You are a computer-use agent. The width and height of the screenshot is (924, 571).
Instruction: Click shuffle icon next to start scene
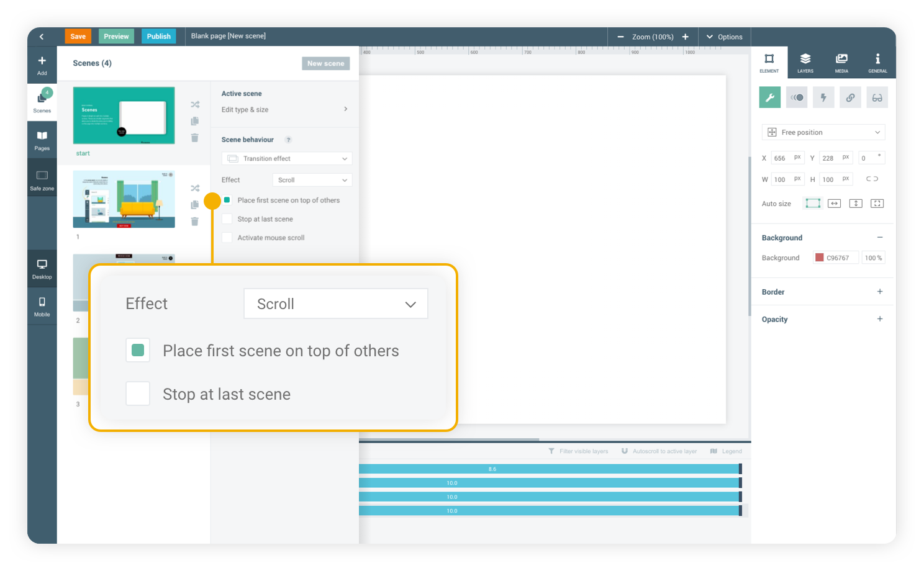pyautogui.click(x=195, y=104)
